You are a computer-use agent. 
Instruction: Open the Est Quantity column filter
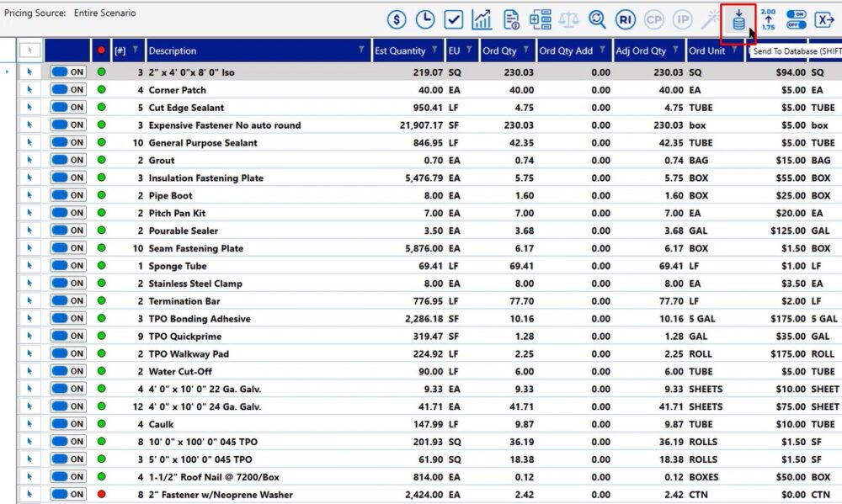pos(435,50)
